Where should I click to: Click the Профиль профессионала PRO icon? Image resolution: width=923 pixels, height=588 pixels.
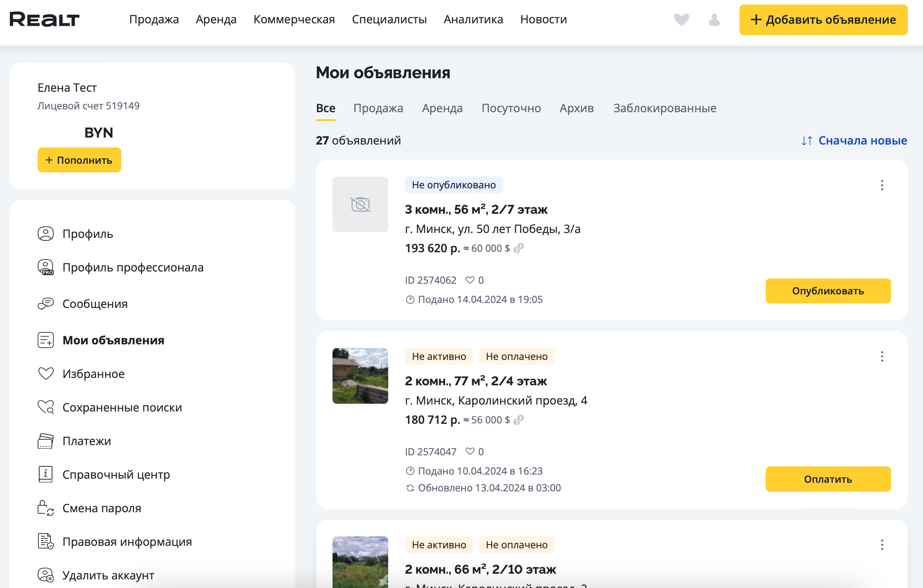coord(45,267)
